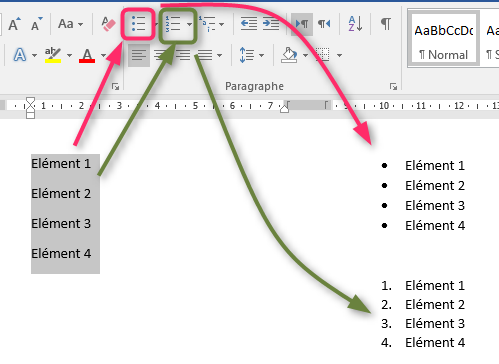Viewport: 499px width, 364px height.
Task: Open the Change Case Aa dropdown
Action: click(70, 24)
